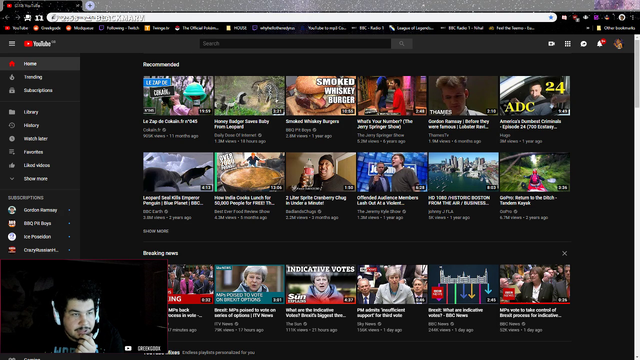Open The Jeremy Kyle Show channel link
The image size is (640, 360).
tap(379, 211)
